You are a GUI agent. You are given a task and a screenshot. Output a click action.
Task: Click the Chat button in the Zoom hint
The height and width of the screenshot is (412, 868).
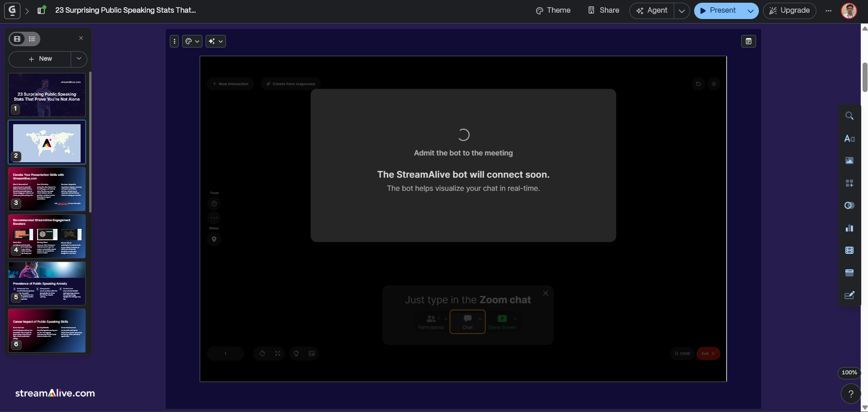click(468, 322)
